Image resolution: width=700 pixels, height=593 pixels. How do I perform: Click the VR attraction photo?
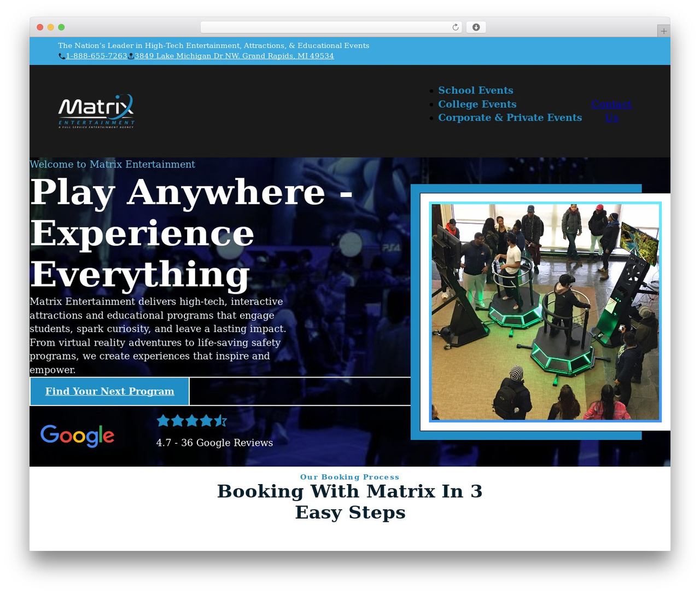[x=545, y=312]
